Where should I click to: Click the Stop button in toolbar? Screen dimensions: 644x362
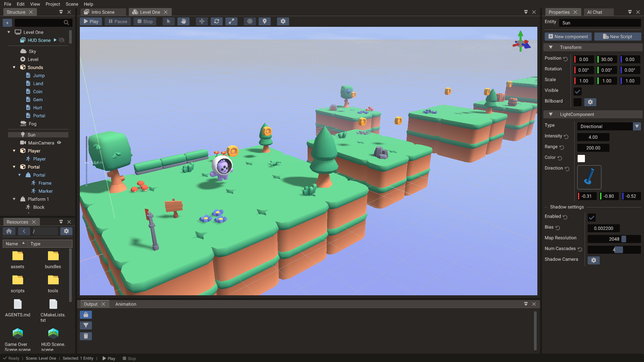(145, 21)
